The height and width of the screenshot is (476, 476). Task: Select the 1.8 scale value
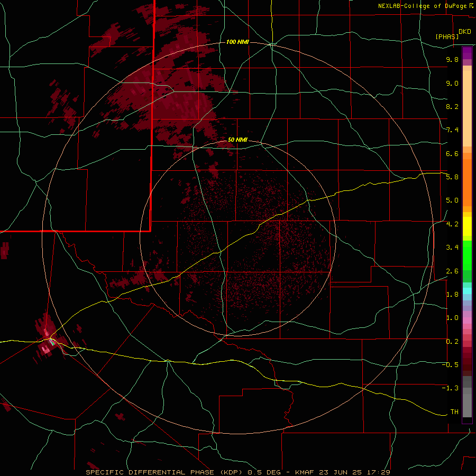pyautogui.click(x=452, y=295)
